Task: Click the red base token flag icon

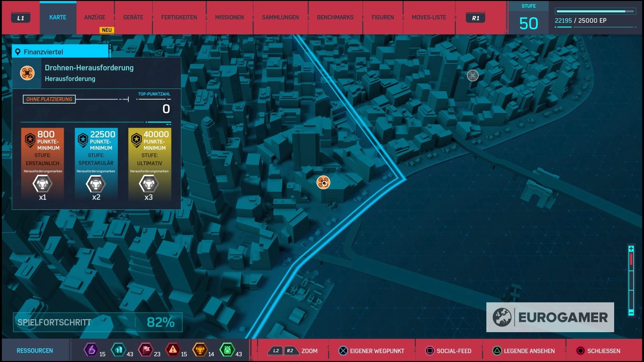Action: (x=146, y=350)
